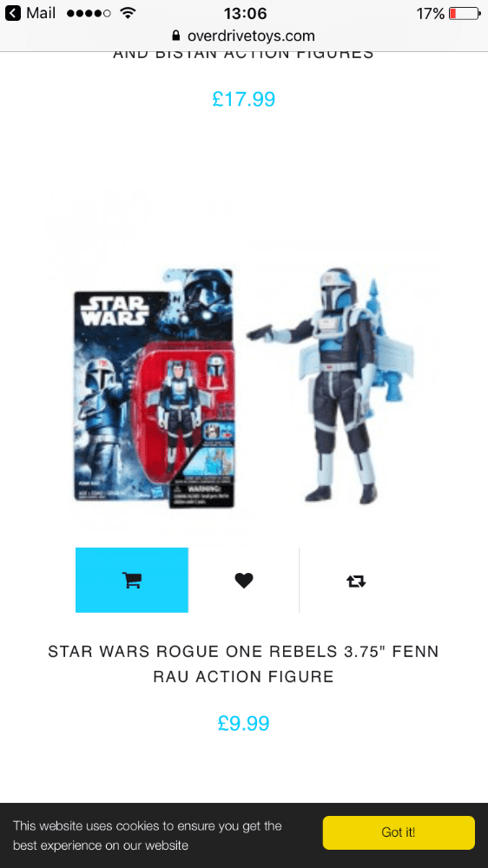Open the Bistan Action Figures title link
Screen dimensions: 488x868
244,54
